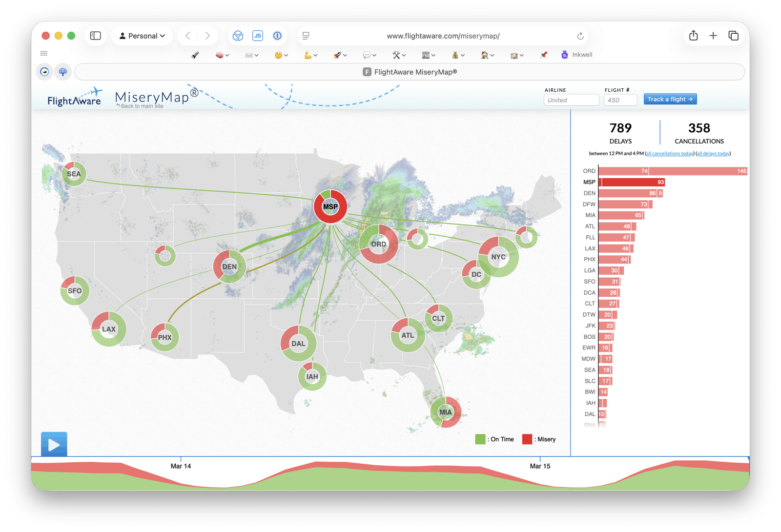This screenshot has width=781, height=532.
Task: Open the Personal profile dropdown
Action: (142, 36)
